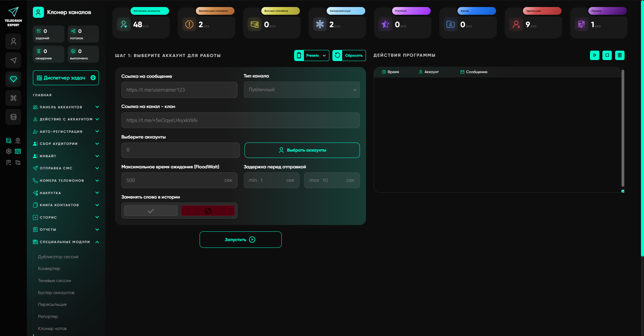
Task: Click the stop square icon in actions panel
Action: coord(607,55)
